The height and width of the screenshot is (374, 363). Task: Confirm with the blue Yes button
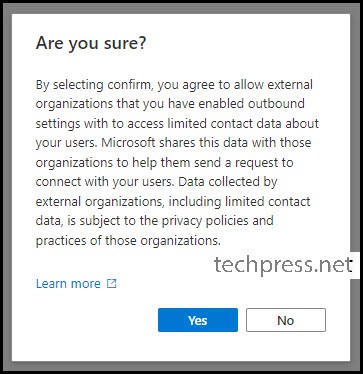[198, 320]
